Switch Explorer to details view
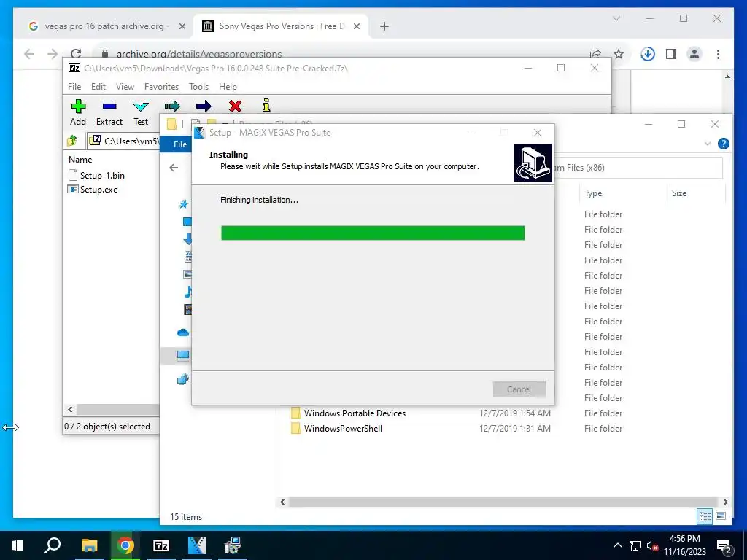The width and height of the screenshot is (747, 560). pyautogui.click(x=705, y=516)
